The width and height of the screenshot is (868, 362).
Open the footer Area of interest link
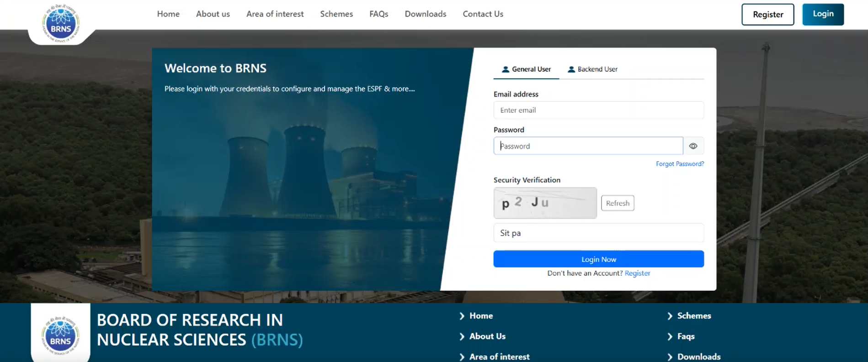pos(499,357)
